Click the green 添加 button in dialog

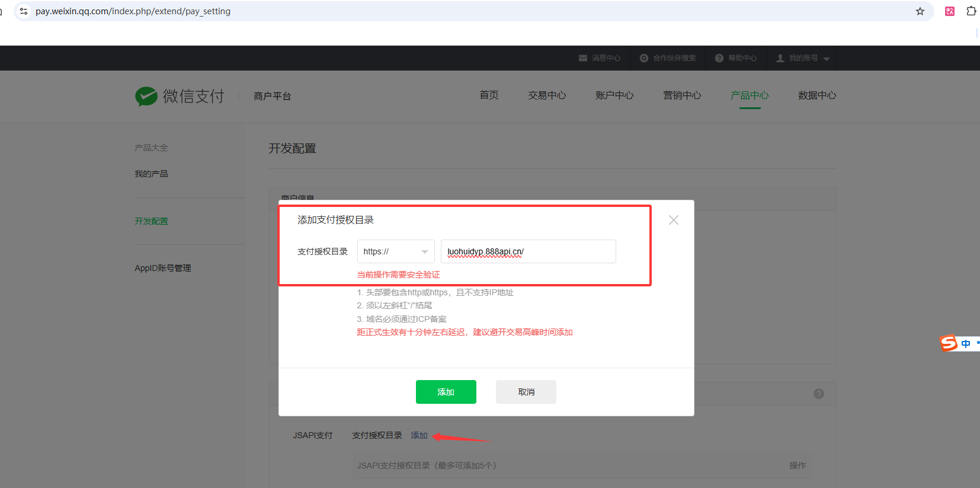[446, 392]
